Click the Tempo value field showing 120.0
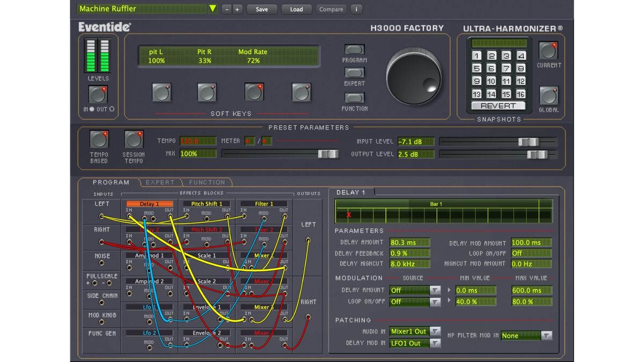 point(197,141)
